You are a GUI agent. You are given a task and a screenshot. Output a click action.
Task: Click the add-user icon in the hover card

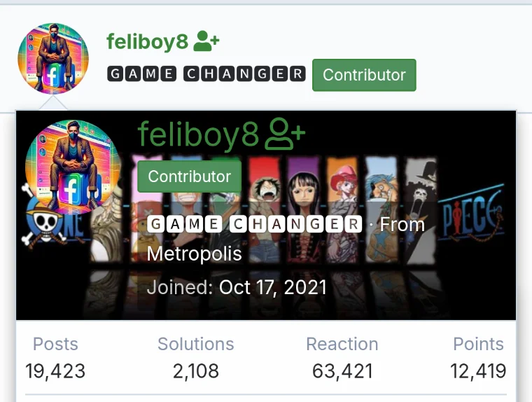[285, 134]
